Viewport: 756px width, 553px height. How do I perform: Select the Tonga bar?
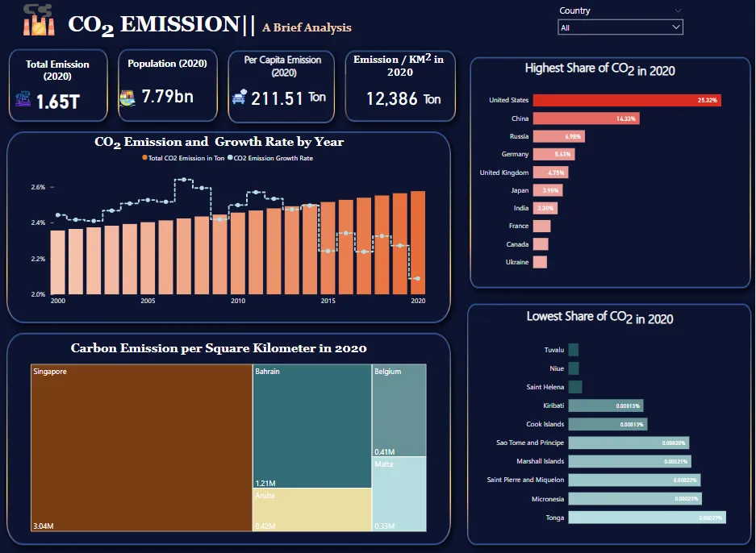[x=647, y=518]
